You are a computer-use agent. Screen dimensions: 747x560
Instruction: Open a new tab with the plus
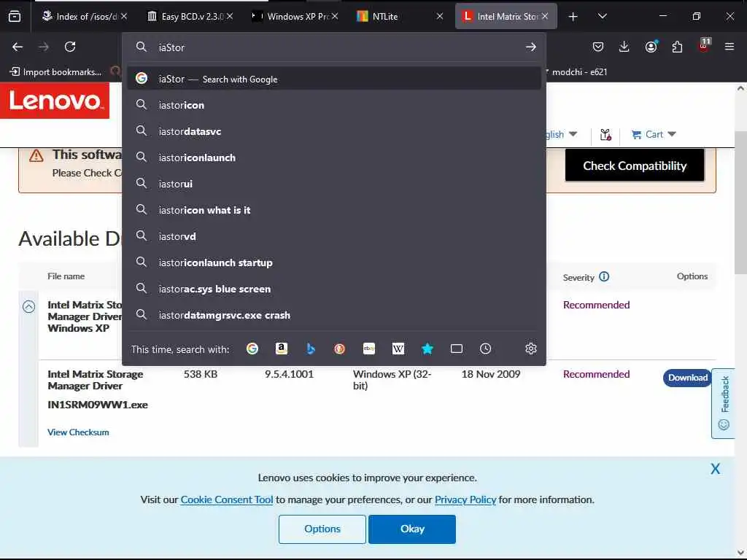pyautogui.click(x=573, y=17)
